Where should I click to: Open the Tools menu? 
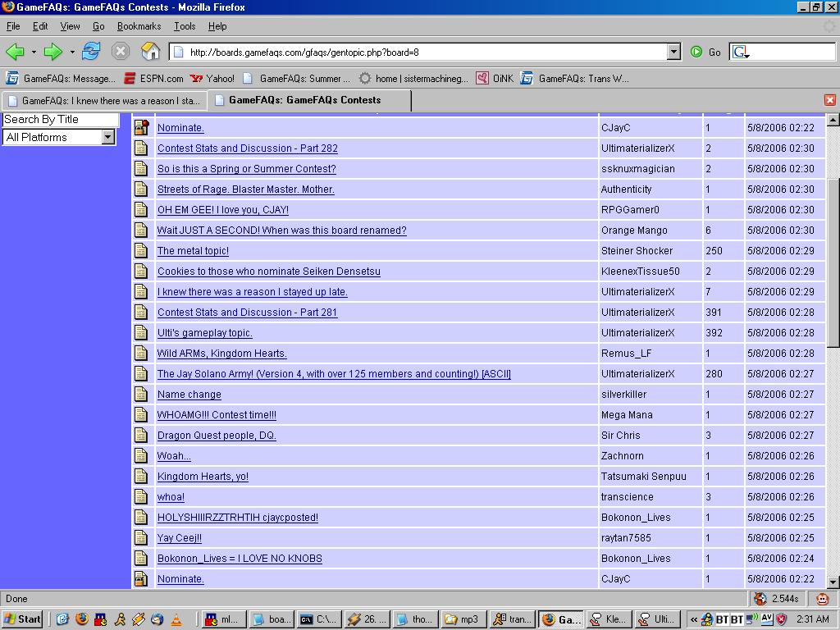(185, 26)
